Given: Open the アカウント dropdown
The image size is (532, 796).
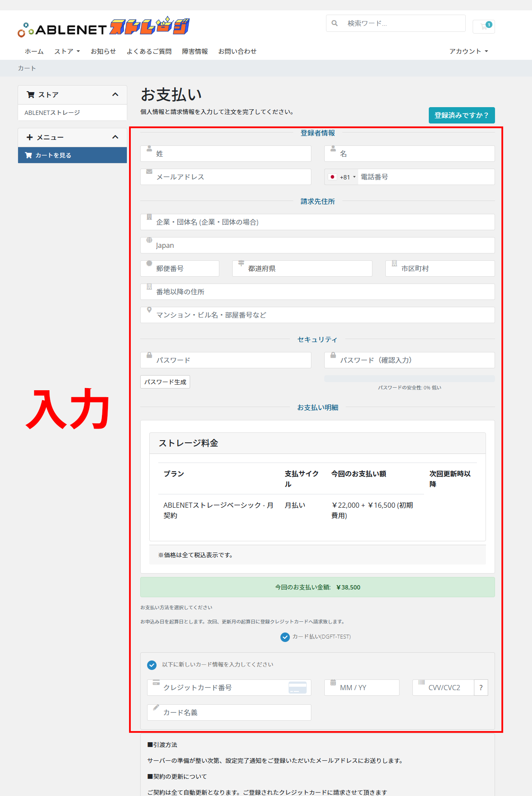Looking at the screenshot, I should pyautogui.click(x=469, y=51).
